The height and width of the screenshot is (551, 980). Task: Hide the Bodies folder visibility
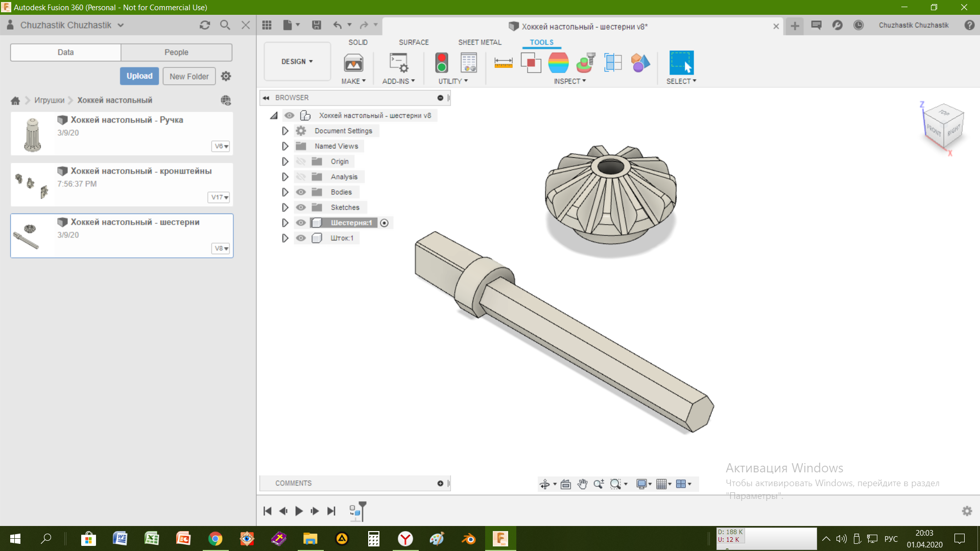pos(301,192)
